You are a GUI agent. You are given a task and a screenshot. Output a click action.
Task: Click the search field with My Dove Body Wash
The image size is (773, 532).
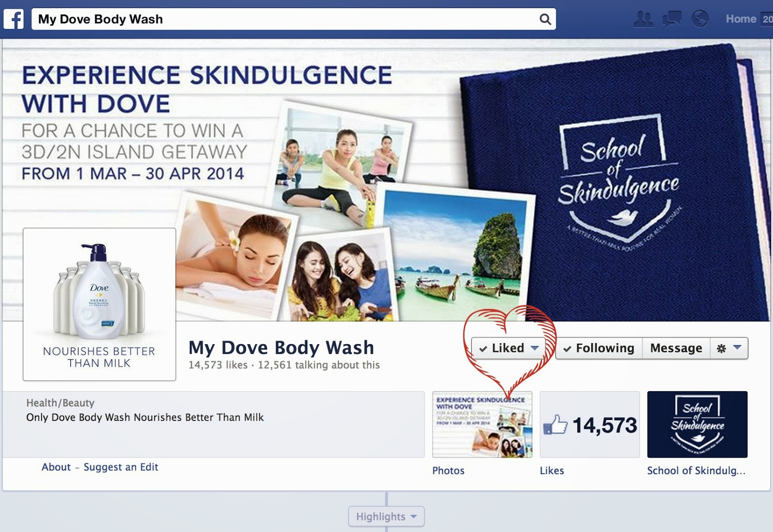(294, 19)
